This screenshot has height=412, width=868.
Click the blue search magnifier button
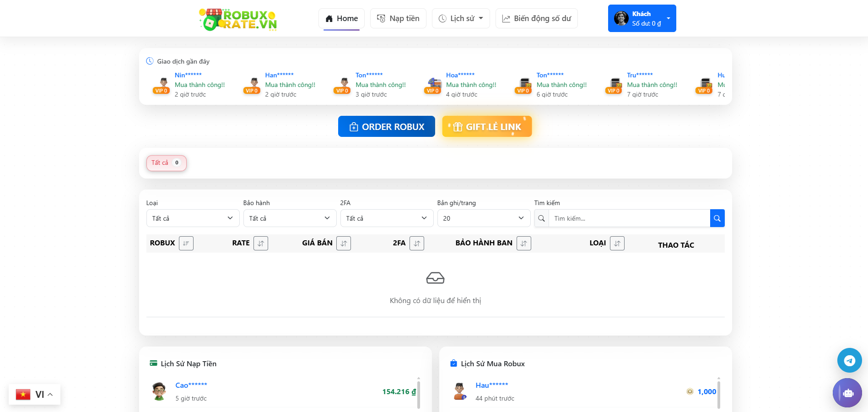click(717, 218)
